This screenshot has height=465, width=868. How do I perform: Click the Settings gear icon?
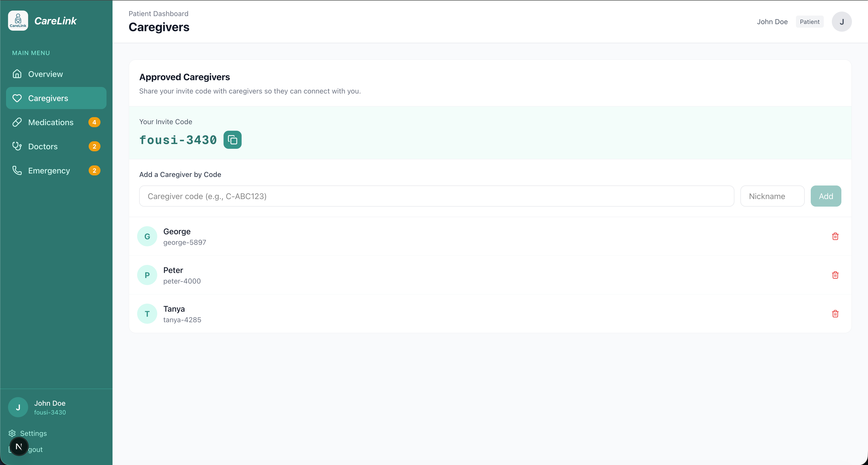pyautogui.click(x=12, y=433)
